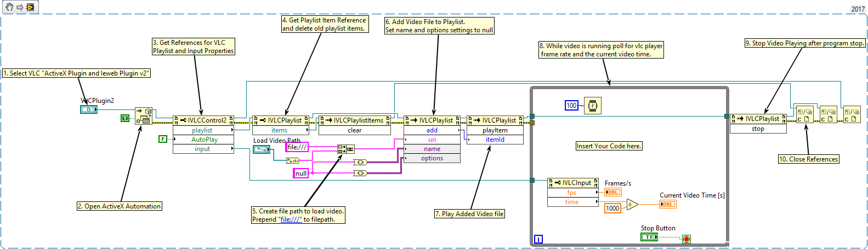Open the clear method on IVLCPlaylistItems
The height and width of the screenshot is (249, 868).
tap(354, 130)
